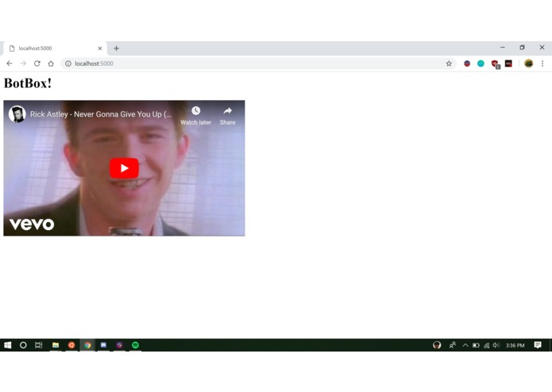Open the purple app in taskbar
Screen dimensions: 552x392
pyautogui.click(x=119, y=345)
